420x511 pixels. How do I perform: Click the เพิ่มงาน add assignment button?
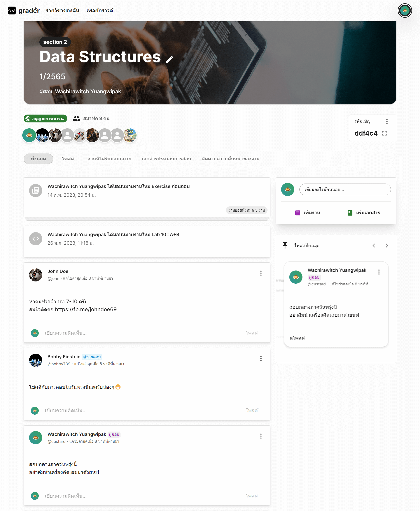point(308,213)
